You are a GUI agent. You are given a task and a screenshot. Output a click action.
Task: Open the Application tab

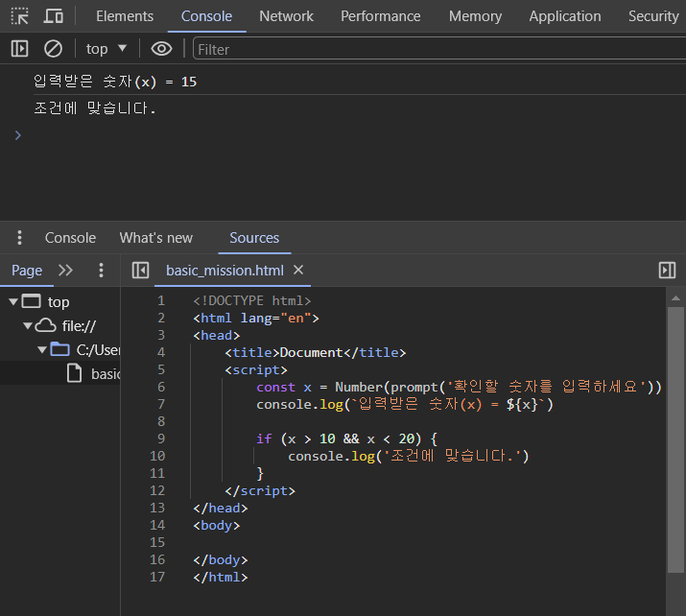tap(565, 16)
